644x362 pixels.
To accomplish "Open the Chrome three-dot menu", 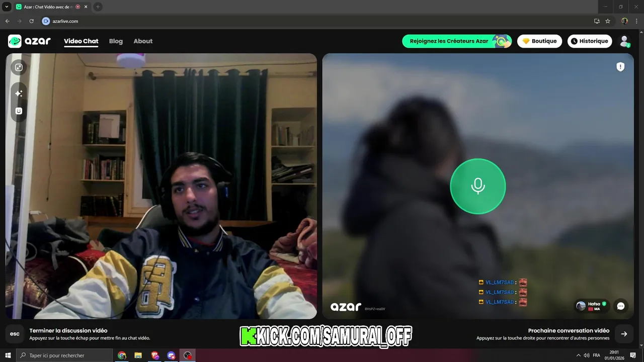I will (x=637, y=21).
